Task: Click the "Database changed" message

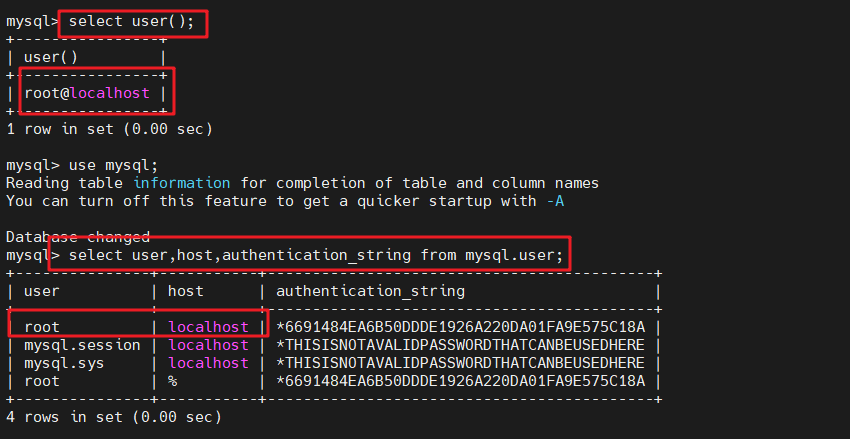Action: (78, 237)
